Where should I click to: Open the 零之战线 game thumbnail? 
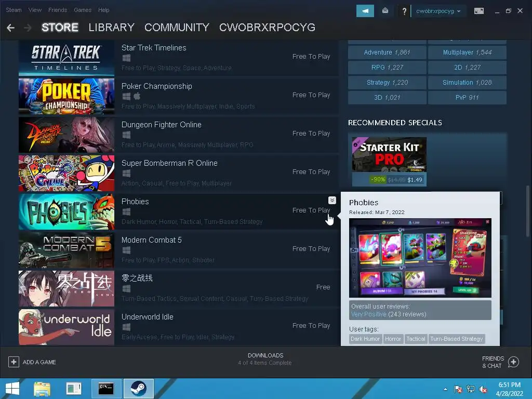click(x=66, y=288)
